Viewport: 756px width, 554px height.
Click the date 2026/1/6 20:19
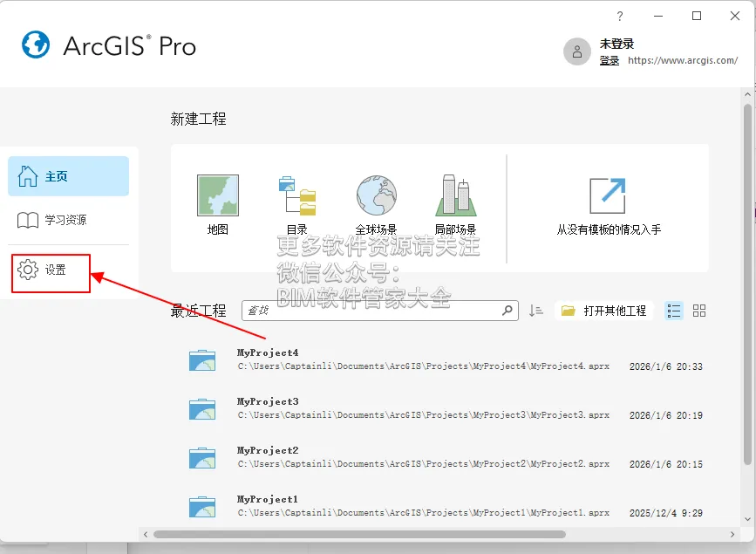click(x=666, y=415)
